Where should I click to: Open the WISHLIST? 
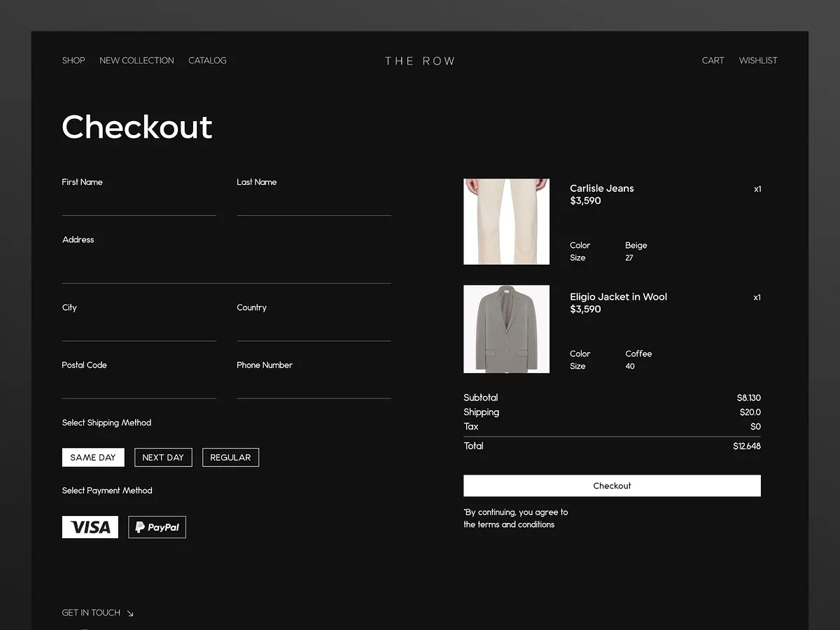(x=758, y=60)
